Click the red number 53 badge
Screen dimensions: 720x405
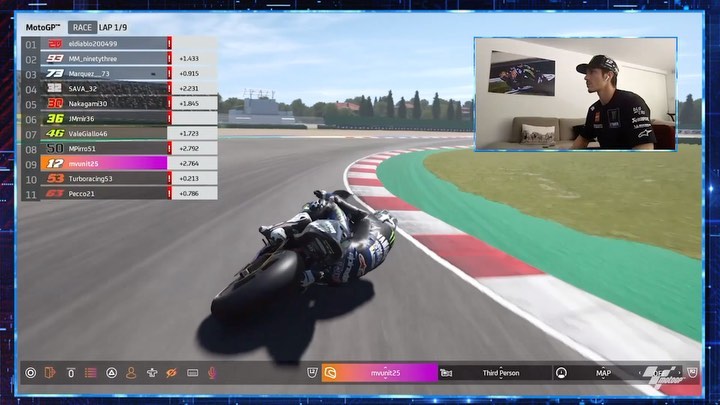[x=55, y=179]
